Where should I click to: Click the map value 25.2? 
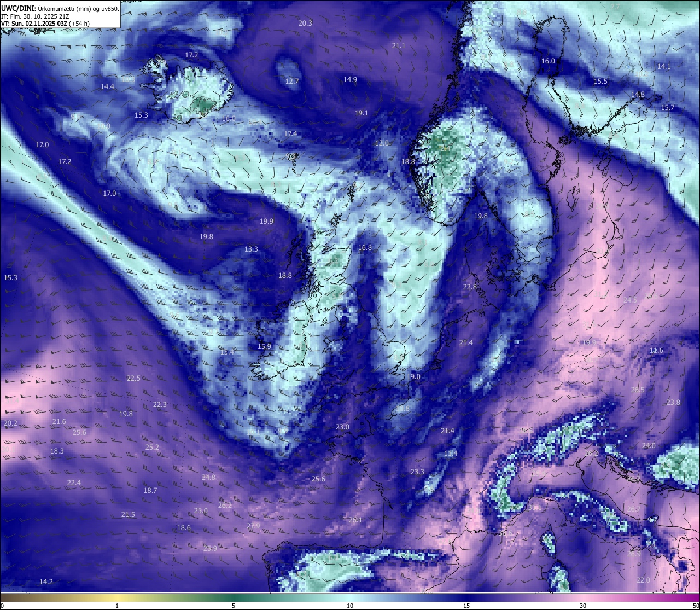[x=152, y=448]
